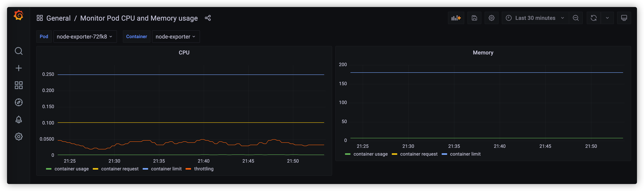This screenshot has width=644, height=191.
Task: Refresh the dashboard
Action: pyautogui.click(x=594, y=18)
